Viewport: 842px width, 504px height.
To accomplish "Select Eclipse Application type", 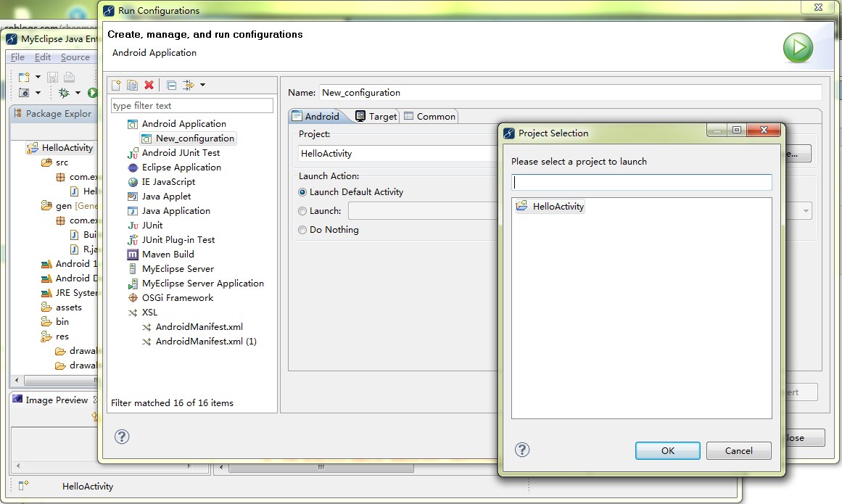I will [181, 167].
